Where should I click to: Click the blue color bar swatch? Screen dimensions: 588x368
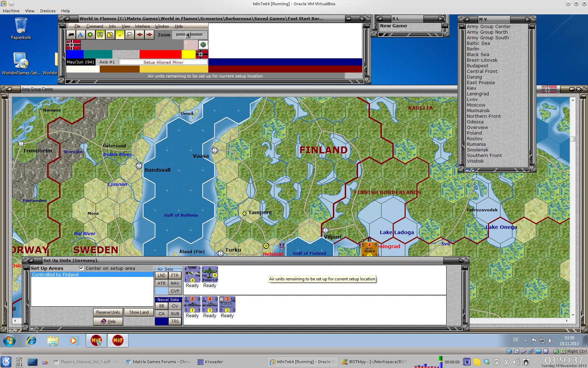75,54
